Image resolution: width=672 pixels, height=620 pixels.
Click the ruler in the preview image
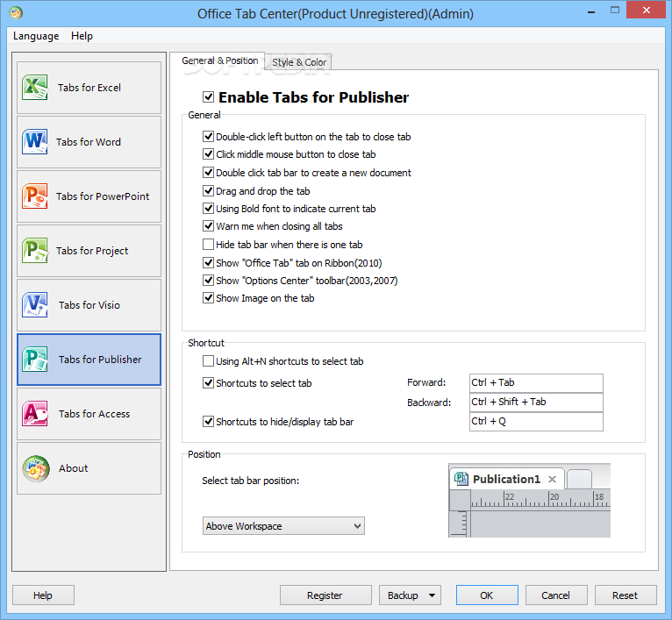click(540, 499)
